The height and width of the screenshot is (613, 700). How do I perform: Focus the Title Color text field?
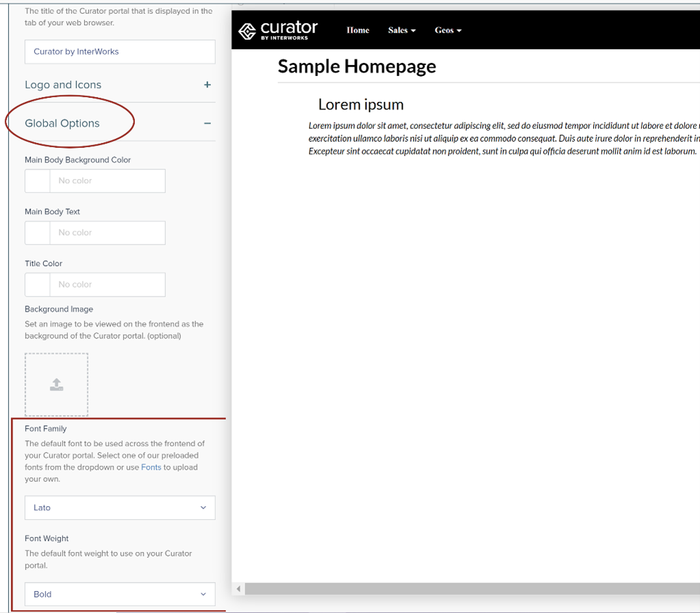click(x=108, y=284)
